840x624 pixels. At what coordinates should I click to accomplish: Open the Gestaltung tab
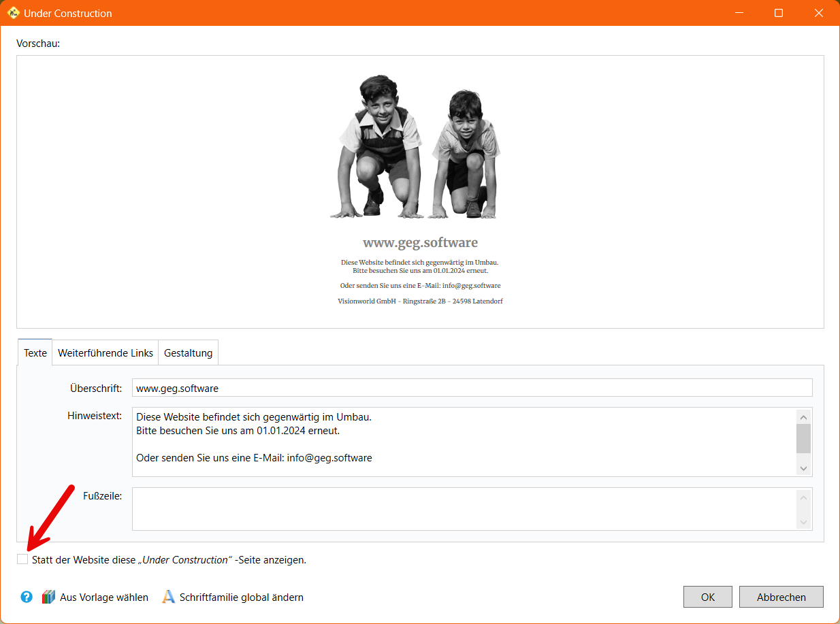click(189, 353)
